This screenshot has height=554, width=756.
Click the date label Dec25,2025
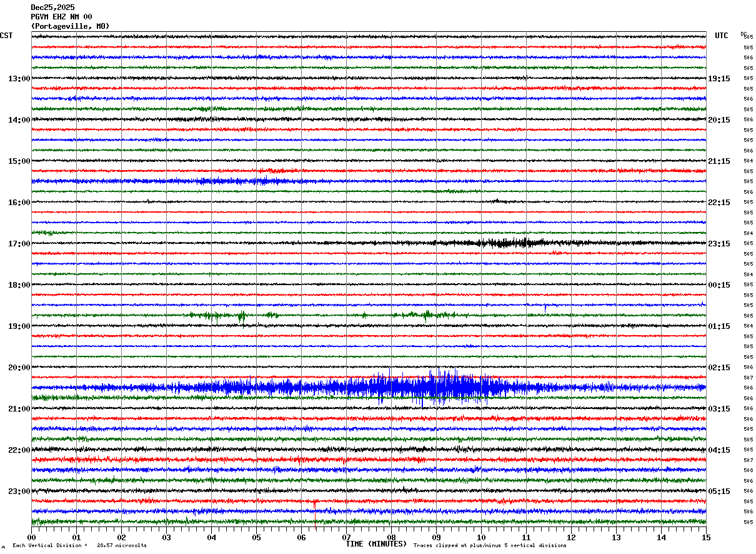[x=52, y=8]
